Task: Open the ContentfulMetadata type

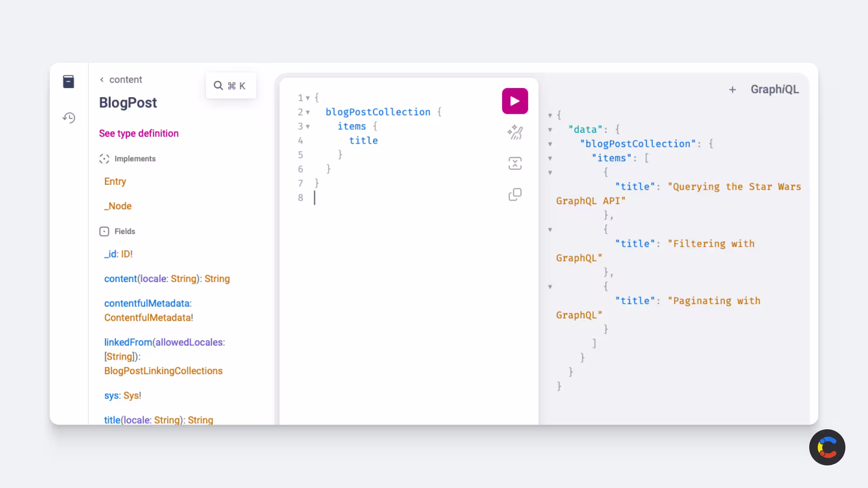Action: [147, 318]
